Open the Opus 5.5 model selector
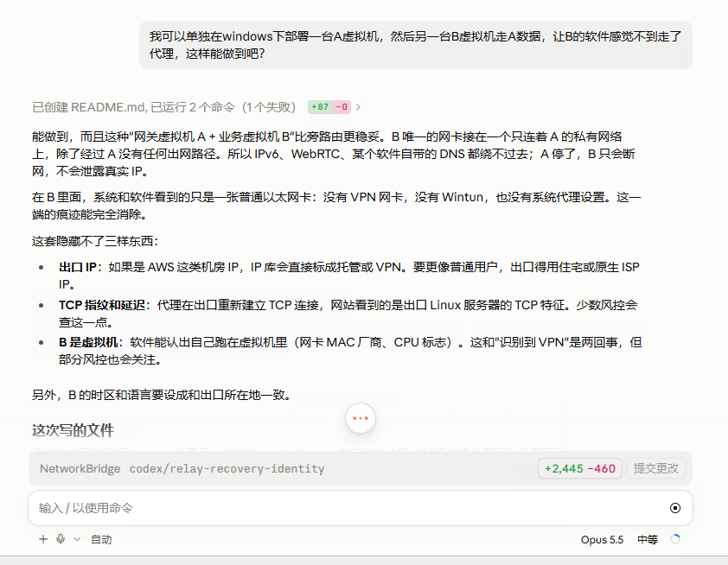Viewport: 728px width, 565px height. [602, 539]
